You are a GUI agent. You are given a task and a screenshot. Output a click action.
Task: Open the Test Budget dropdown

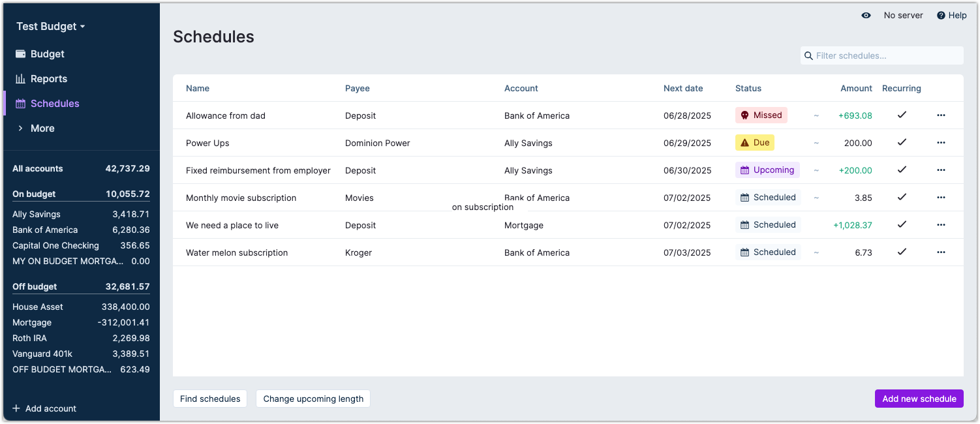click(50, 26)
